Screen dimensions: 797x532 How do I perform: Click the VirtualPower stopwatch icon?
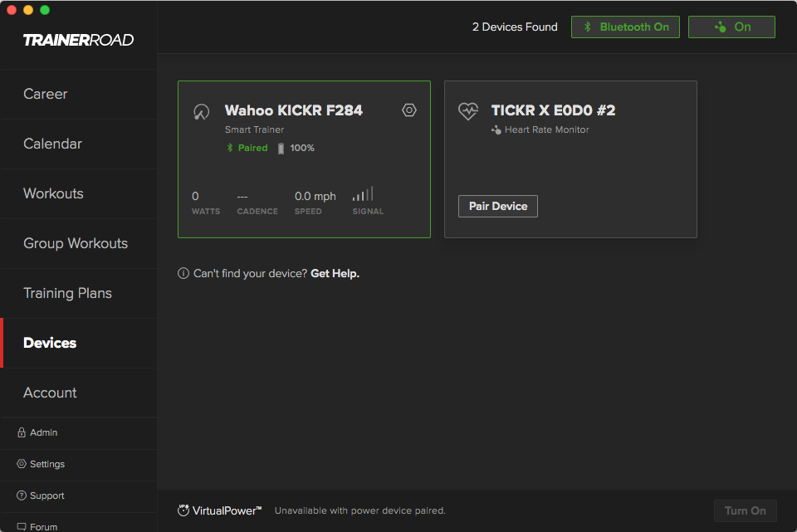(183, 510)
